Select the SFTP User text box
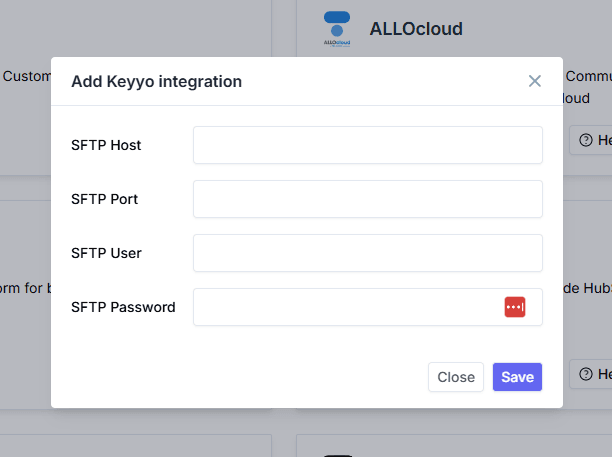The width and height of the screenshot is (612, 457). 367,253
